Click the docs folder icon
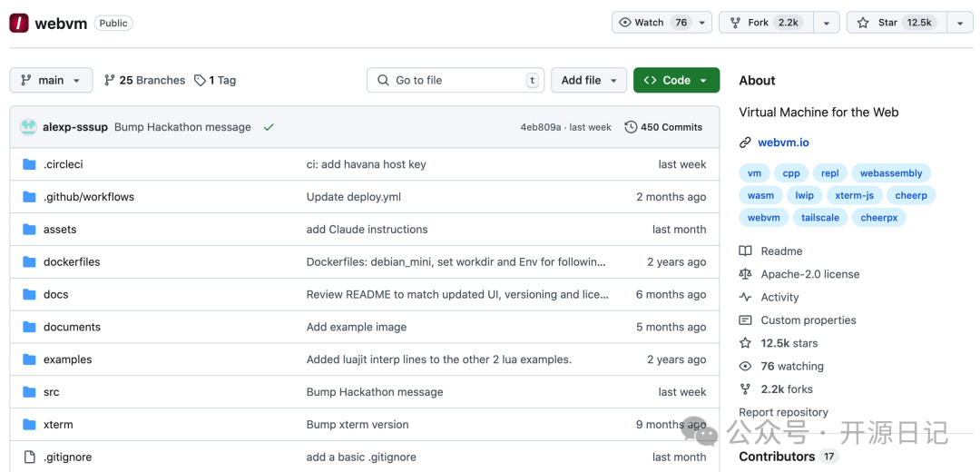The width and height of the screenshot is (980, 472). (x=29, y=294)
